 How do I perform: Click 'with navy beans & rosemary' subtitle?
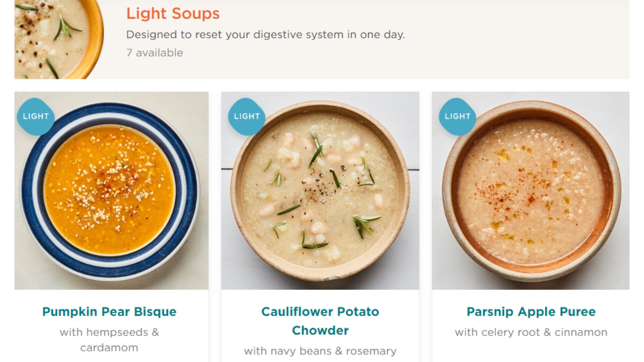coord(320,351)
